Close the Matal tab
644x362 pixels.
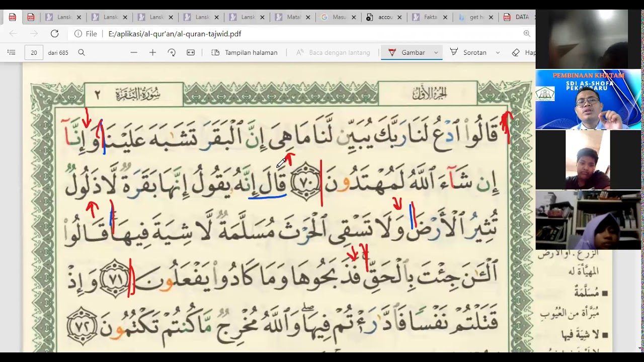308,17
